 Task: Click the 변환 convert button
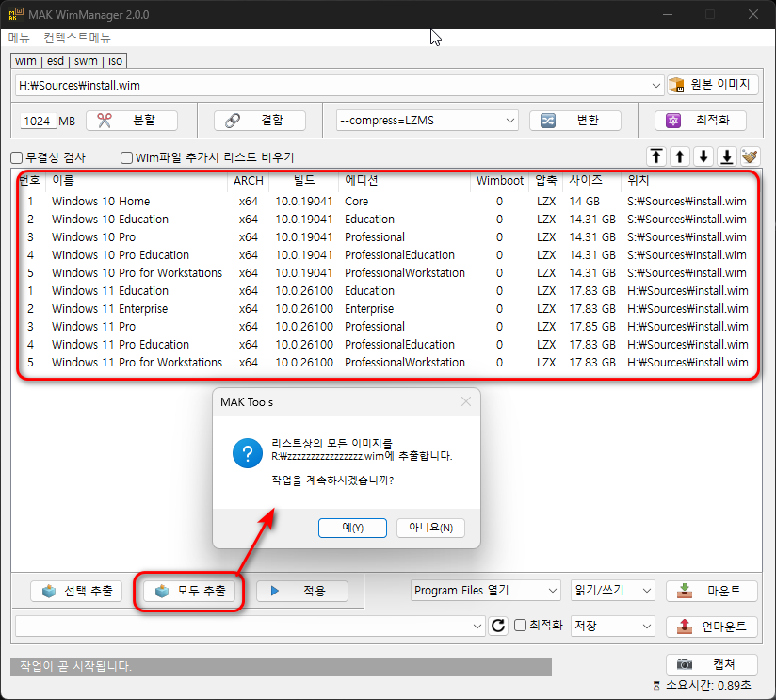coord(575,121)
